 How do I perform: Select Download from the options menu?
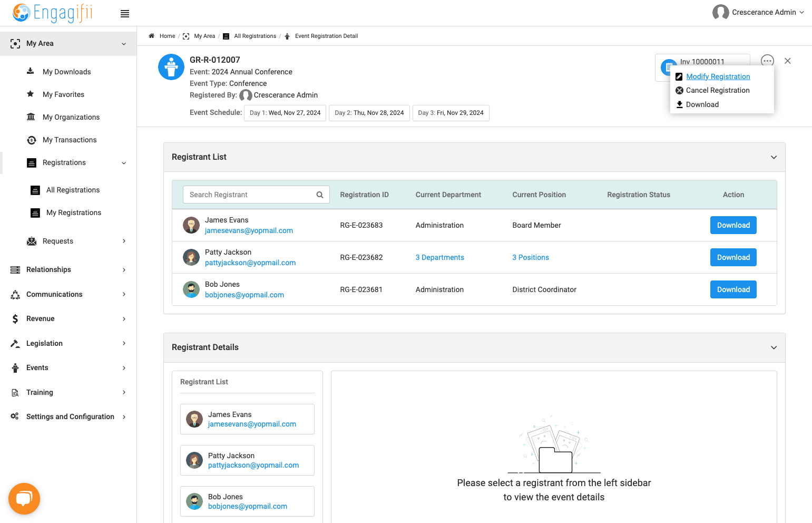click(x=702, y=104)
